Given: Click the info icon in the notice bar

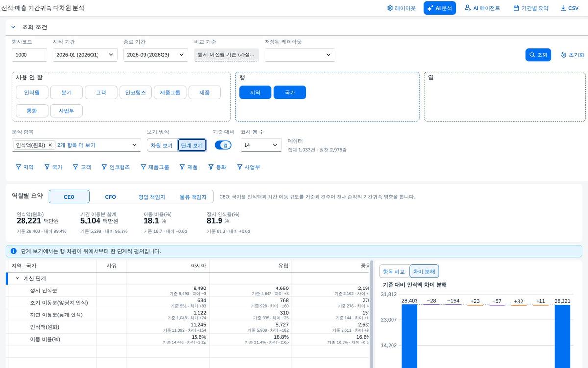Looking at the screenshot, I should click(x=13, y=251).
